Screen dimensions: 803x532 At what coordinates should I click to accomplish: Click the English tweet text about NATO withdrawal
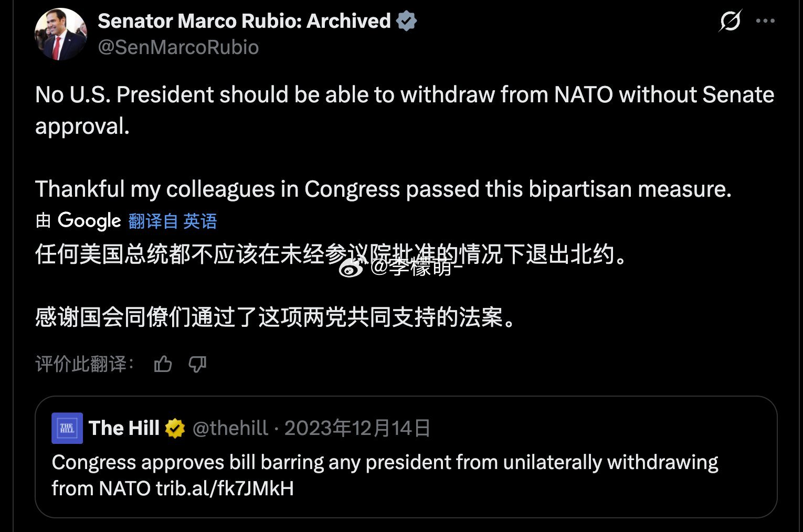367,94
